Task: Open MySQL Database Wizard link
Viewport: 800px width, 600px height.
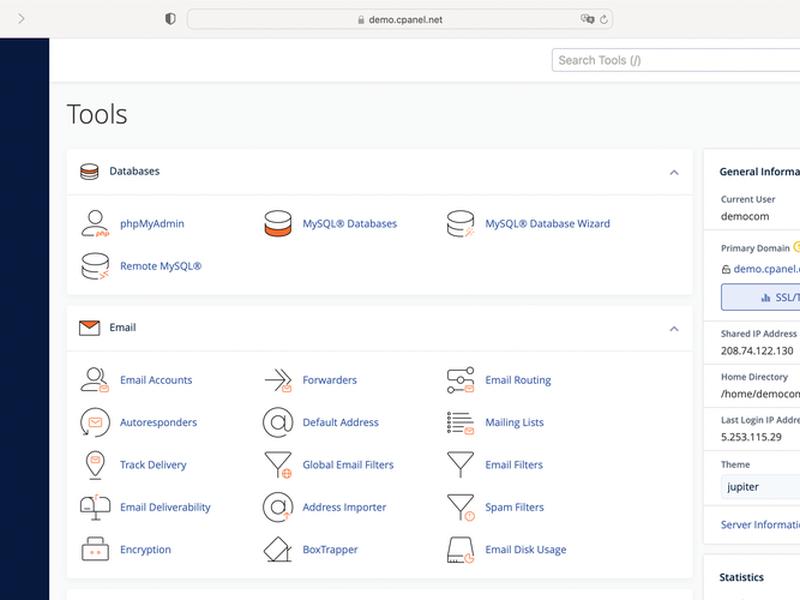Action: 547,223
